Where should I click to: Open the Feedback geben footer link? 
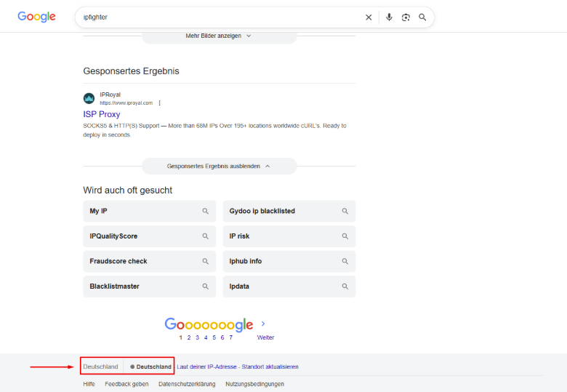[126, 384]
